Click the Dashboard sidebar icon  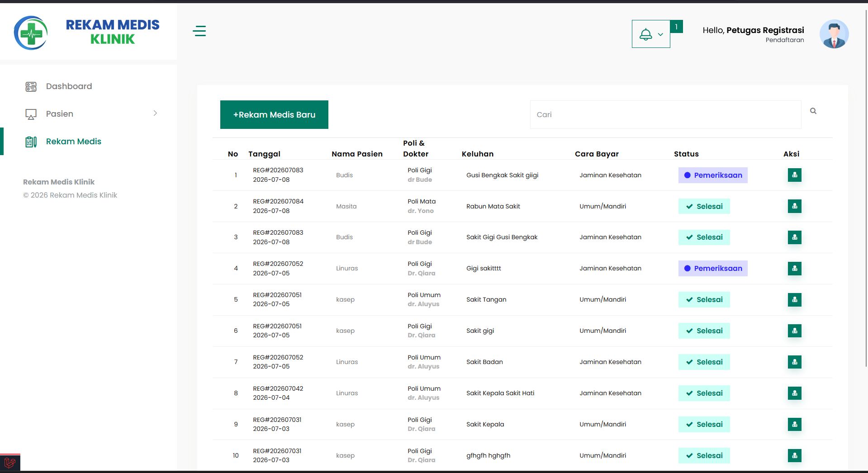31,87
